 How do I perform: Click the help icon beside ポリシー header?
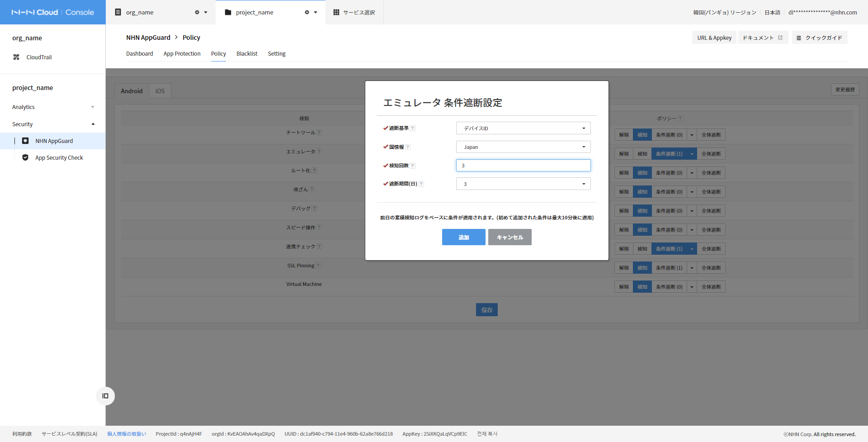[x=680, y=119]
